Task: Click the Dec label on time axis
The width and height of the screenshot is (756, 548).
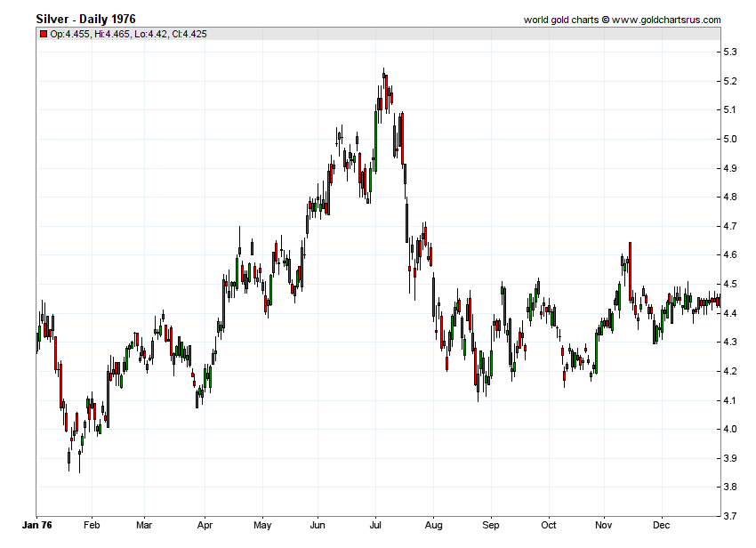Action: pyautogui.click(x=659, y=525)
